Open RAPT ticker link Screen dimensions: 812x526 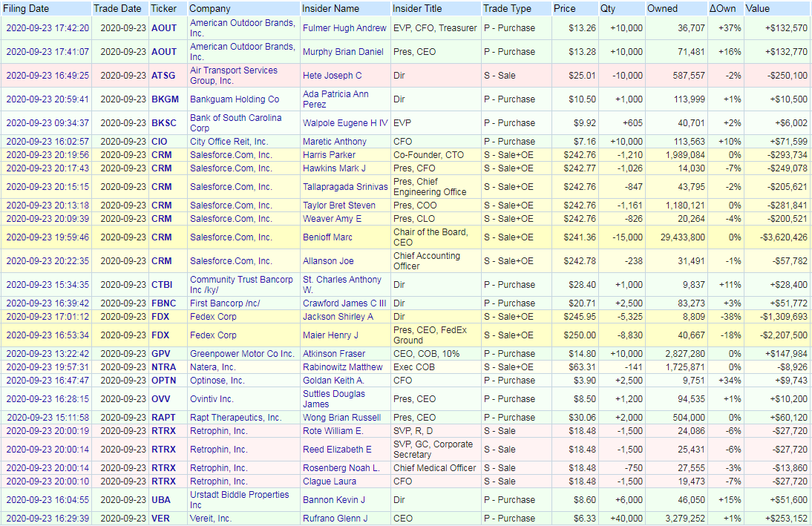[x=163, y=418]
